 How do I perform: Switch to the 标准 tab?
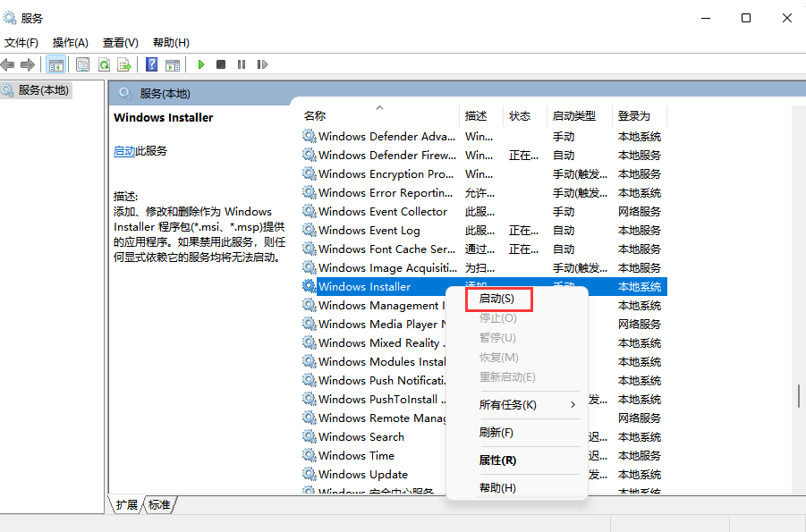158,504
